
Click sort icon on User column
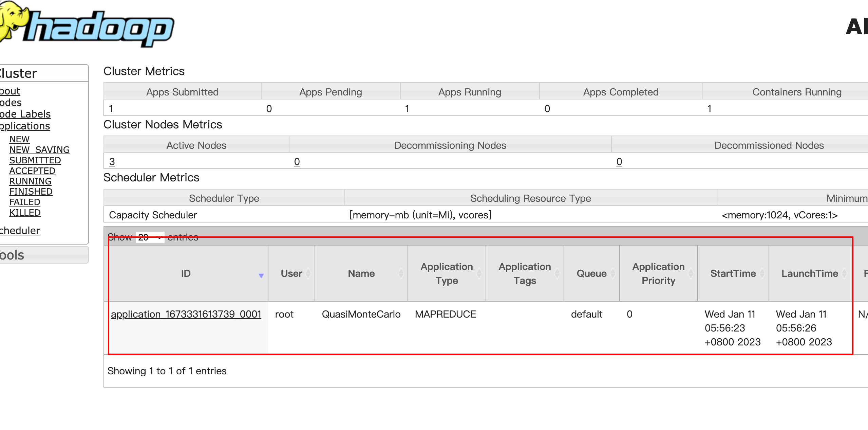coord(308,273)
